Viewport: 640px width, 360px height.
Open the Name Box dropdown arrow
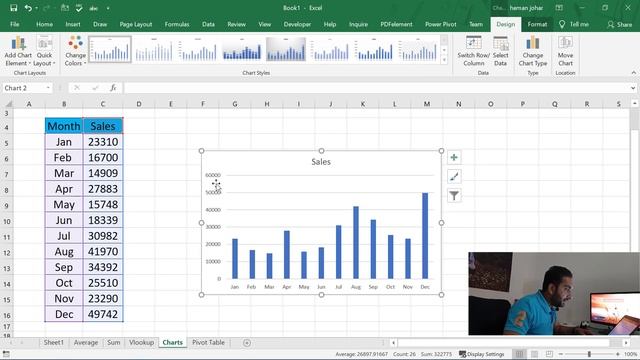[x=48, y=88]
